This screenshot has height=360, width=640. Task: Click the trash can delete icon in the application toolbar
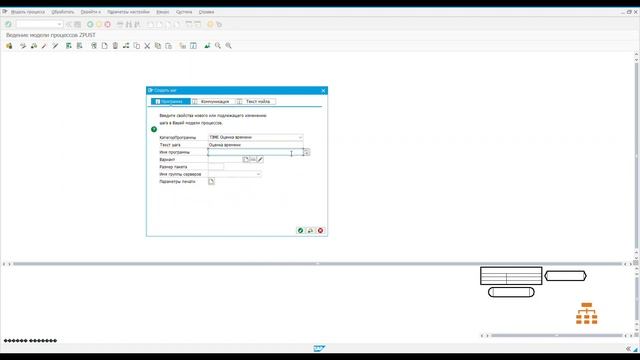point(116,46)
